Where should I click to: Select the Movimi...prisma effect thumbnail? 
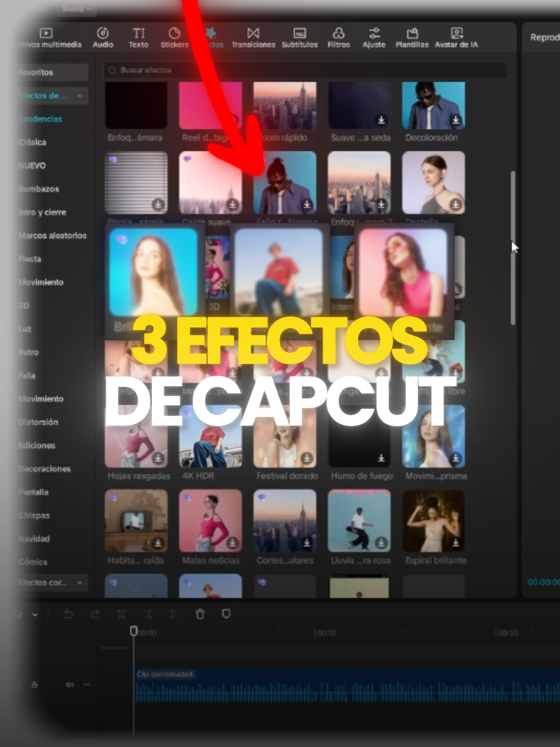pyautogui.click(x=434, y=436)
